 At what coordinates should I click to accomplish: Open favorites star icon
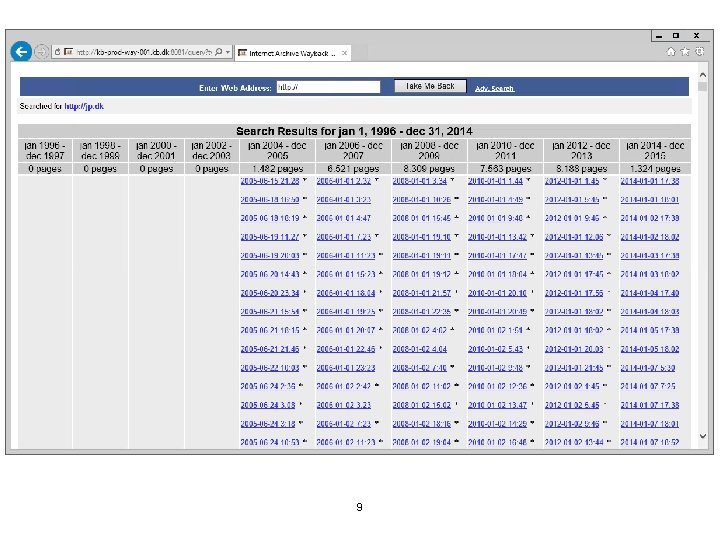(685, 52)
